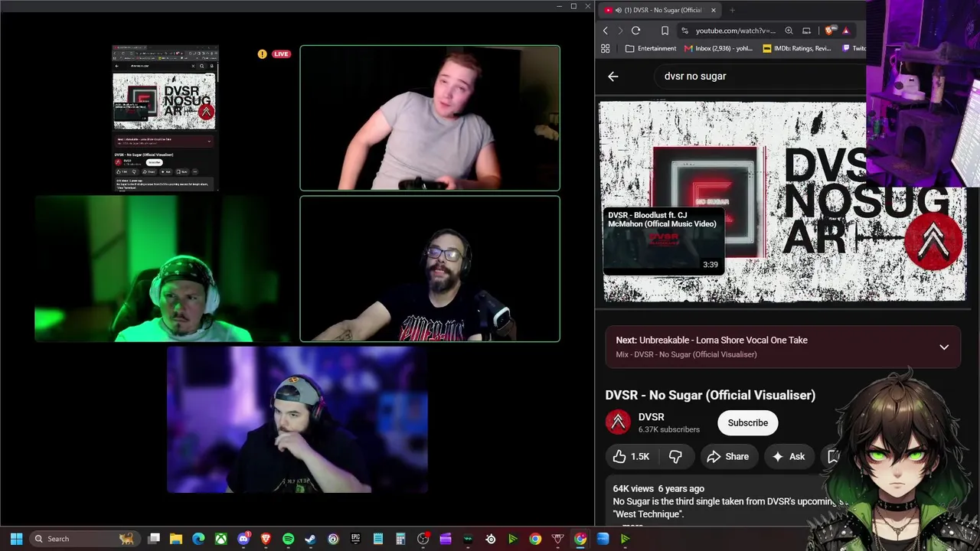Open Task View on the taskbar

coord(154,539)
